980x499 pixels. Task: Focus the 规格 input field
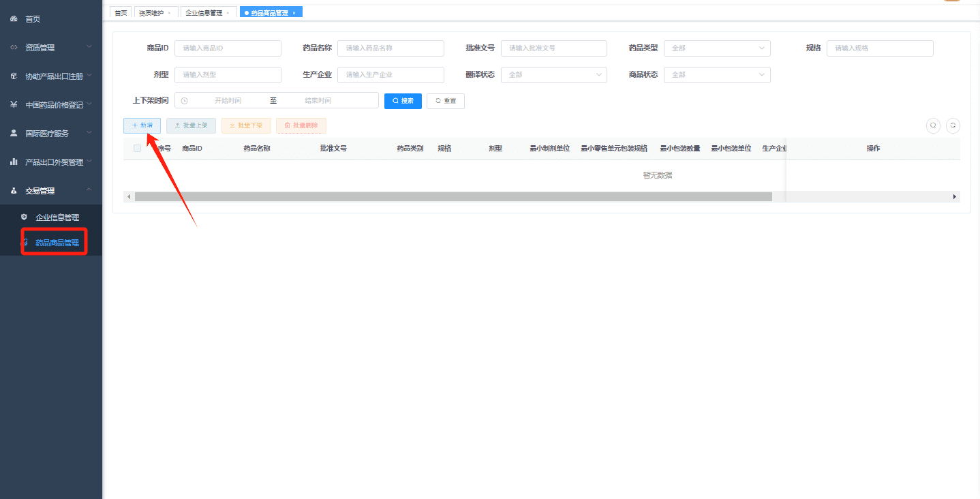(x=880, y=48)
